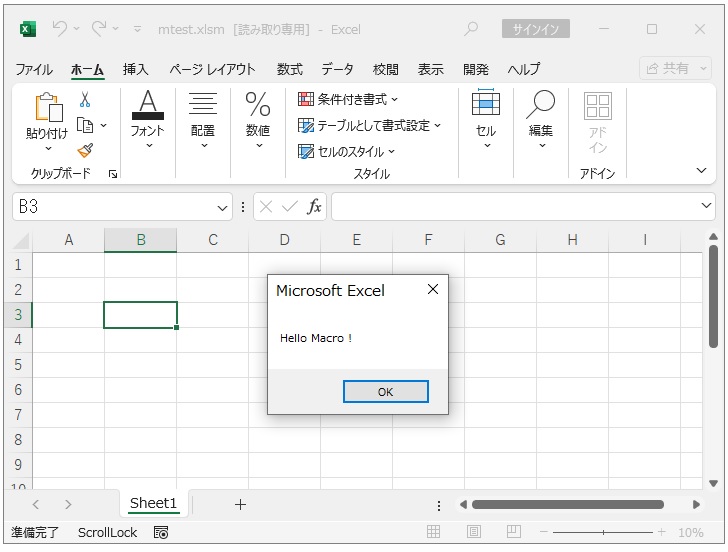This screenshot has width=728, height=552.
Task: Open the Redo history dropdown arrow
Action: pyautogui.click(x=116, y=29)
